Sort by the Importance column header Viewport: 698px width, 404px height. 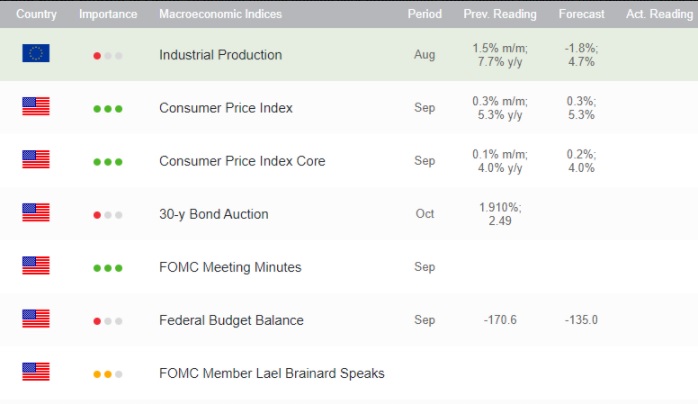tap(108, 15)
